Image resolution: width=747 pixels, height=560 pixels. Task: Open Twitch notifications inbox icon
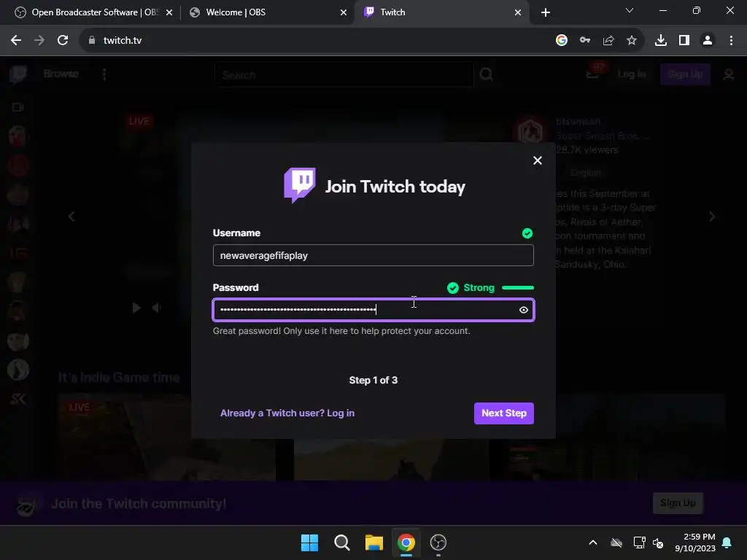(x=592, y=74)
